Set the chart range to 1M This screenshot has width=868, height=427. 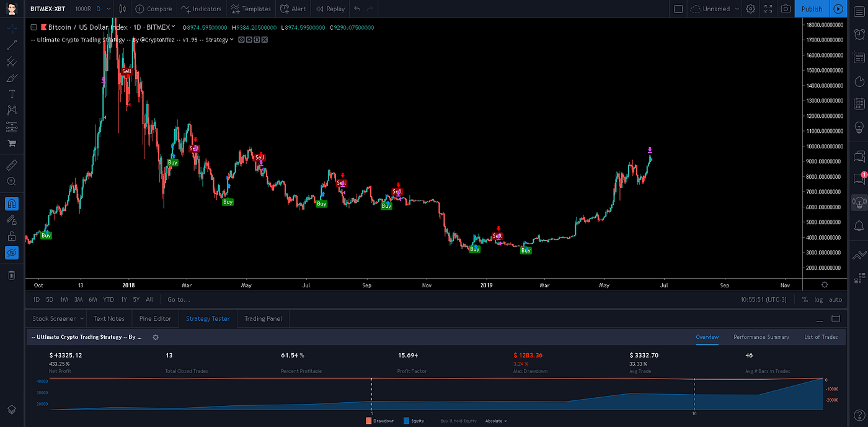(64, 300)
